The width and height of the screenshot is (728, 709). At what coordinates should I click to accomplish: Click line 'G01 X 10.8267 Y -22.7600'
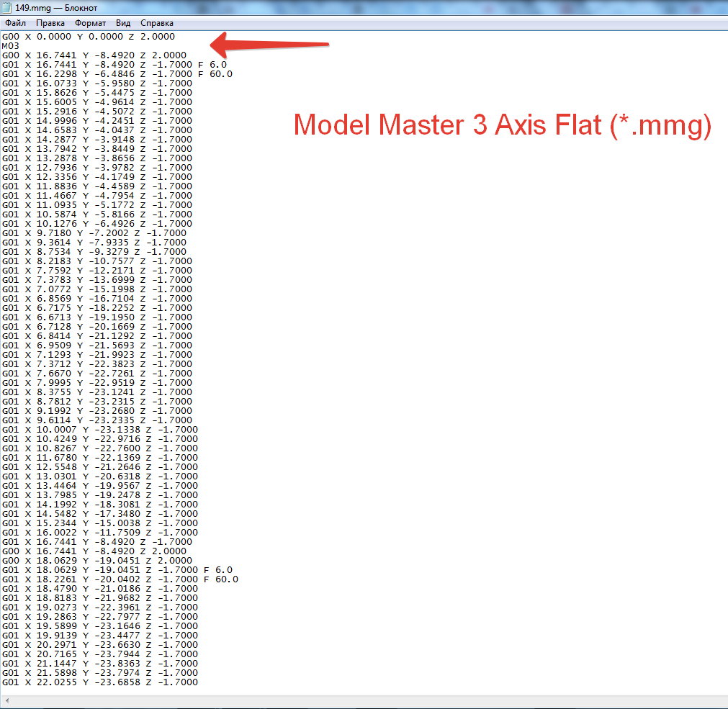(100, 448)
